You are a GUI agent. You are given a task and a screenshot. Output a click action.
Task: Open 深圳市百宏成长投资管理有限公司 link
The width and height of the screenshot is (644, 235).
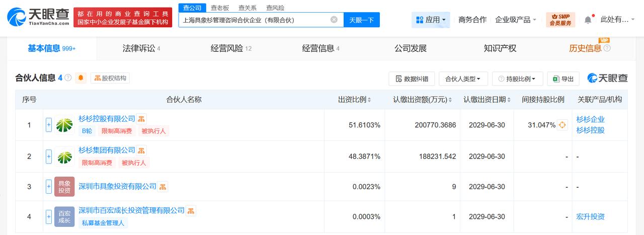(132, 210)
